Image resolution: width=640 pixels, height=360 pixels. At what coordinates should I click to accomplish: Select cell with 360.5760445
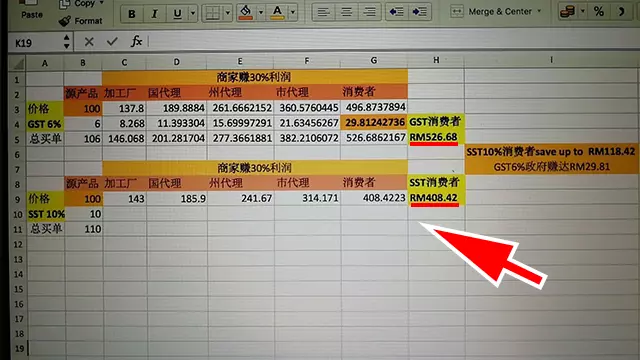point(307,107)
